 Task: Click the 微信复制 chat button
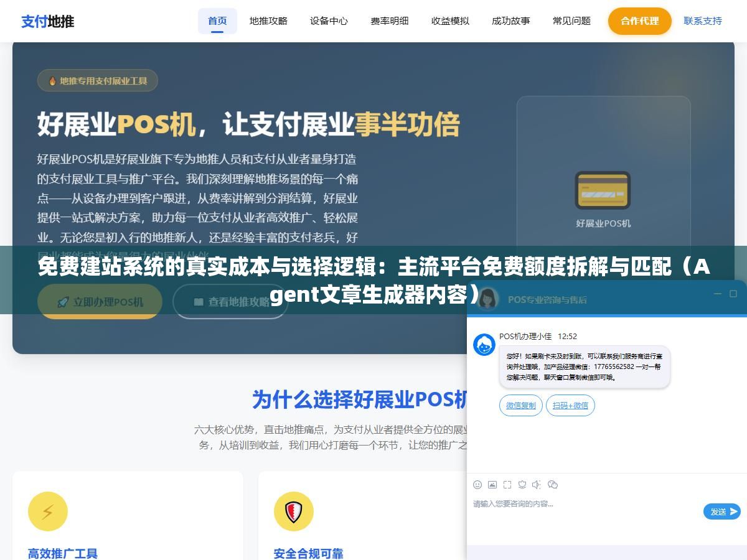point(521,406)
